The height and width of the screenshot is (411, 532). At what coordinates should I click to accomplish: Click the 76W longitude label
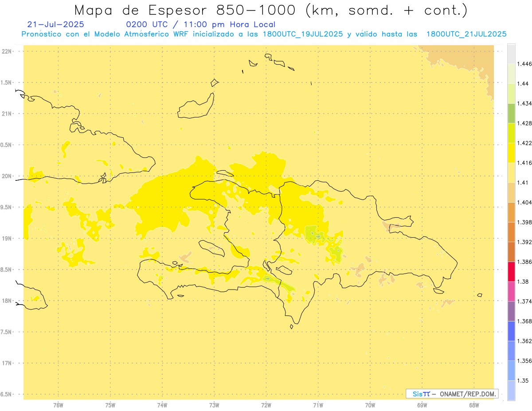point(58,405)
